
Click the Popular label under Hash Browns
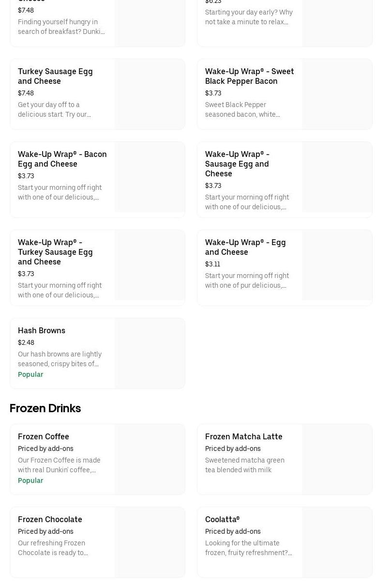[x=30, y=374]
